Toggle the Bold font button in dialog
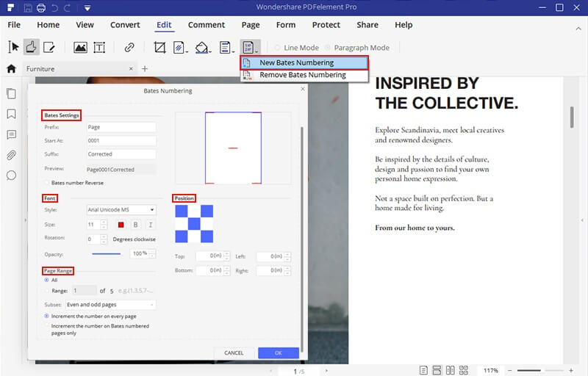Viewport: 588px width, 376px height. 136,225
